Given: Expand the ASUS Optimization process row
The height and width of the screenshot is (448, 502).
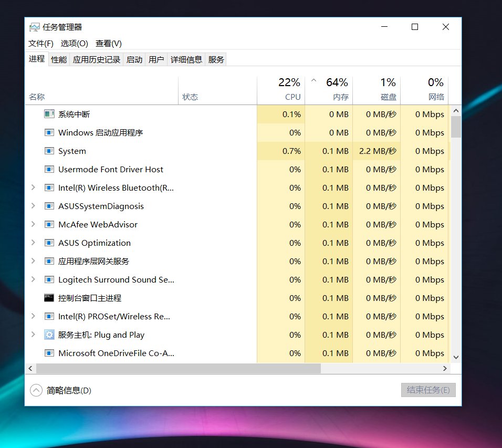Looking at the screenshot, I should (x=33, y=243).
